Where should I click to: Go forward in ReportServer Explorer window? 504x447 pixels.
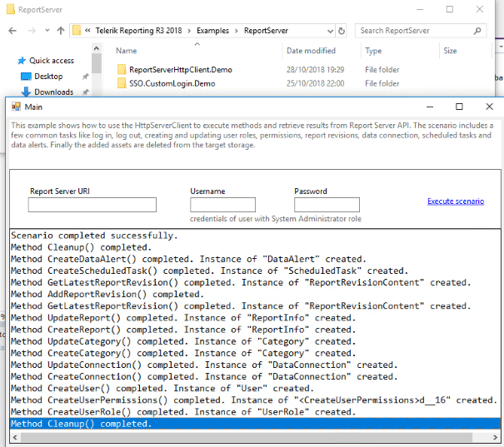pyautogui.click(x=32, y=31)
